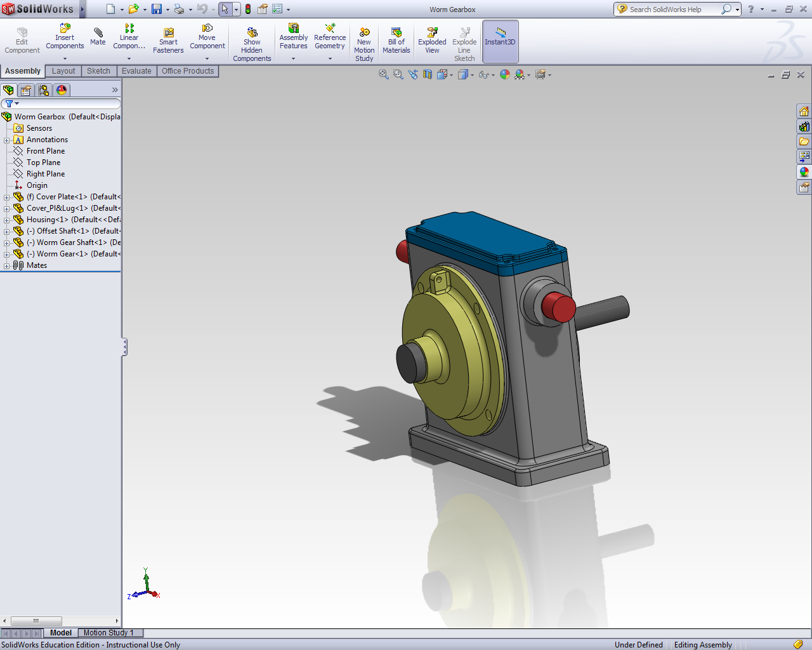Activate the Move Component tool
Screen dimensions: 812x650
(x=207, y=37)
